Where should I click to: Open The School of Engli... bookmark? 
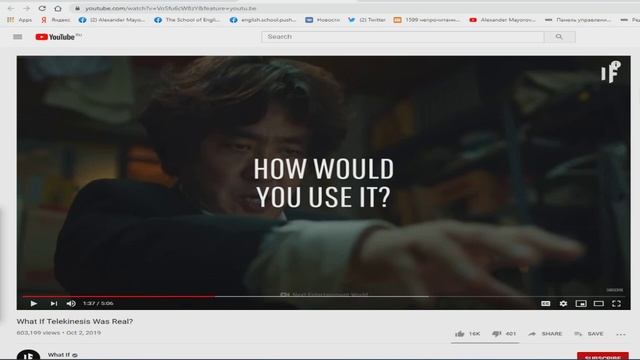[188, 20]
